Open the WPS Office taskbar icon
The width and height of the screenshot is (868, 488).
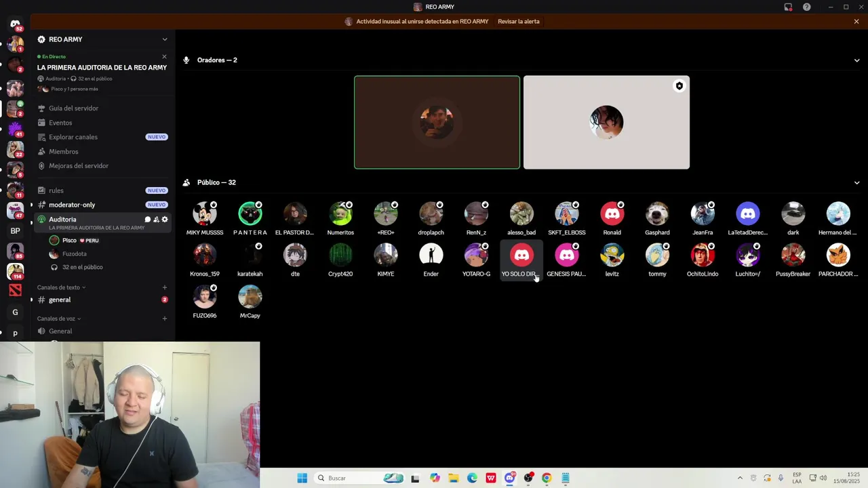(x=491, y=478)
